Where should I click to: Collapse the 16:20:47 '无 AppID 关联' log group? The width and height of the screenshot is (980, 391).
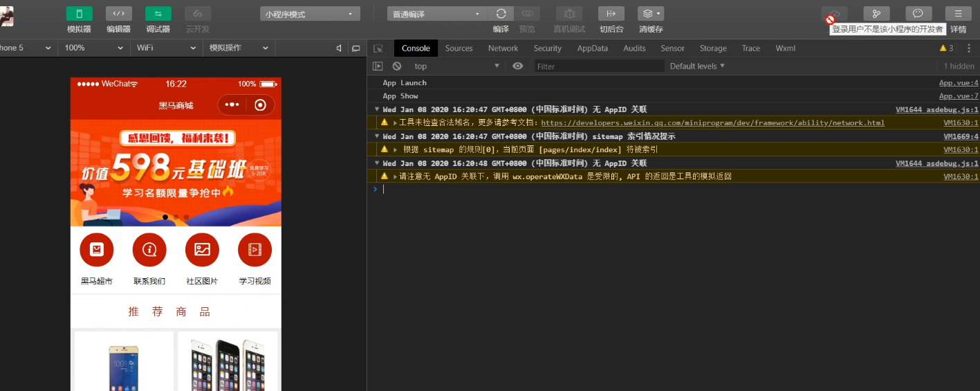377,109
